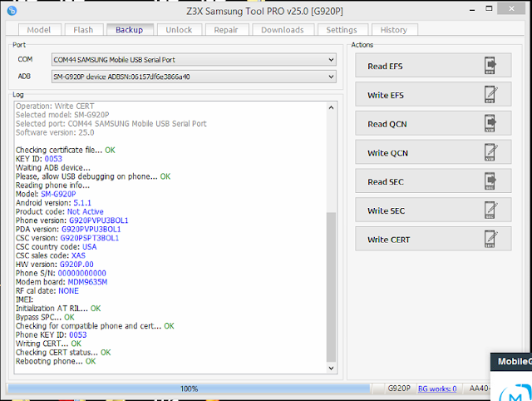Image resolution: width=532 pixels, height=401 pixels.
Task: Click the 'HW version: G920P.00' log line
Action: (55, 265)
